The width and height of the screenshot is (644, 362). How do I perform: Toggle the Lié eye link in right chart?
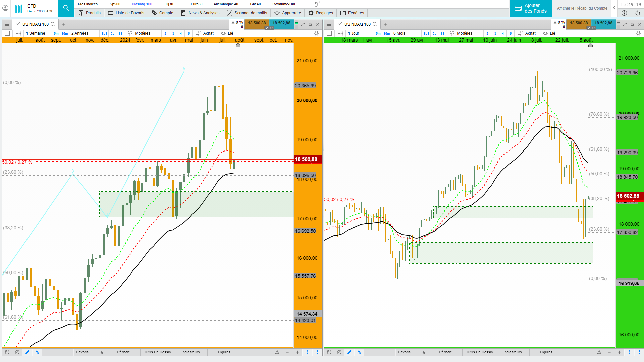[x=549, y=33]
